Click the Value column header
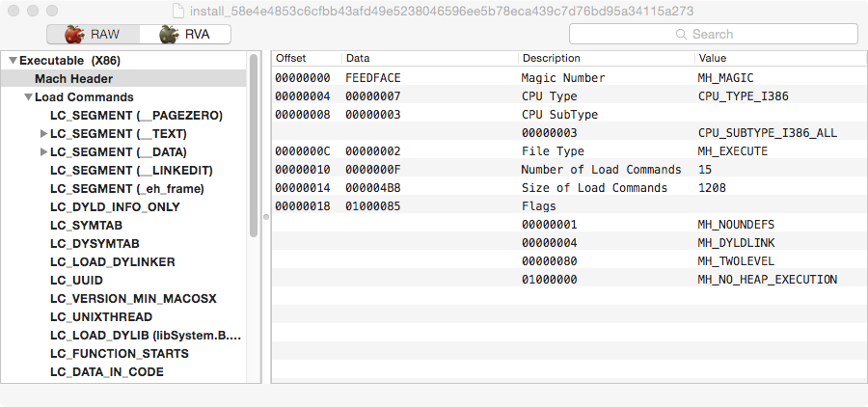868x407 pixels. (x=778, y=59)
